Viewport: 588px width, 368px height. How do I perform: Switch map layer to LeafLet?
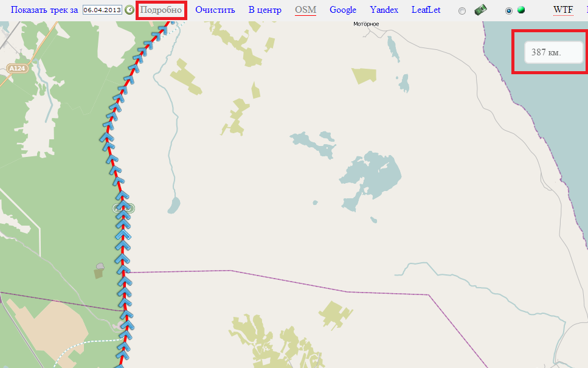click(x=426, y=10)
